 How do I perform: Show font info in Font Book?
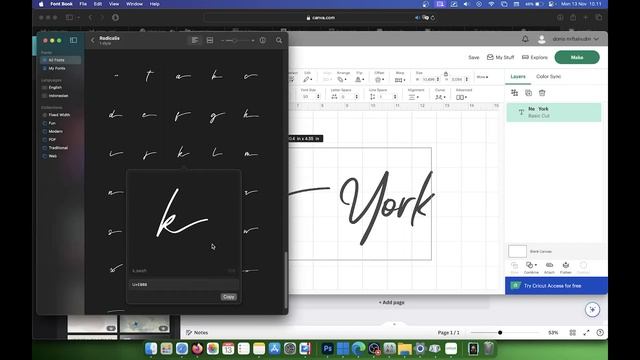[263, 40]
